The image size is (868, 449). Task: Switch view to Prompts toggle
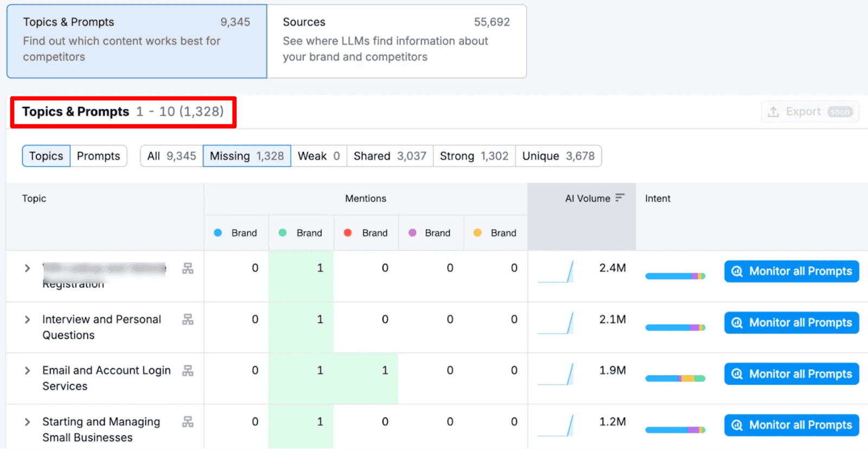point(98,156)
